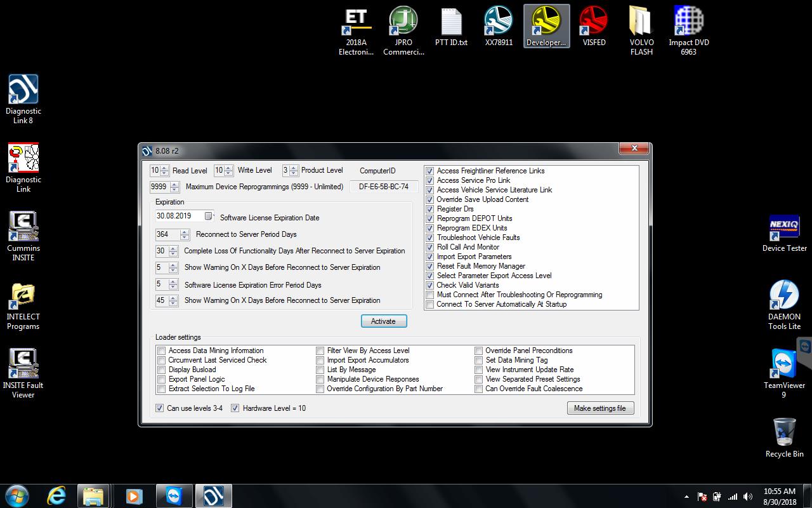Increase the 45-day warning spinner value
Screen dimensions: 812x508
(x=173, y=298)
